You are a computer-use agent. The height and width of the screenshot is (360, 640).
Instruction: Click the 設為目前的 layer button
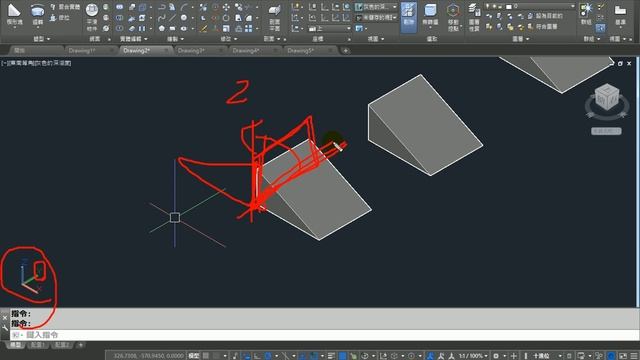545,16
